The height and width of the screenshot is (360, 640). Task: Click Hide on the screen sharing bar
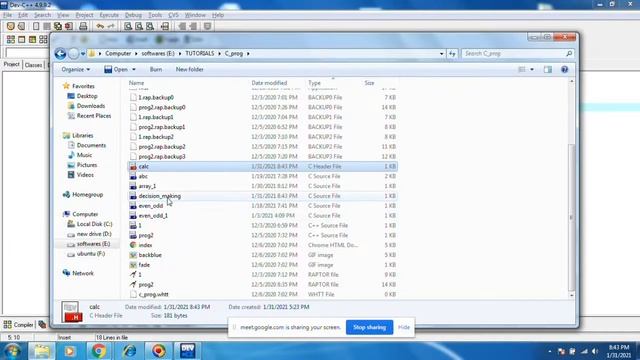coord(404,327)
